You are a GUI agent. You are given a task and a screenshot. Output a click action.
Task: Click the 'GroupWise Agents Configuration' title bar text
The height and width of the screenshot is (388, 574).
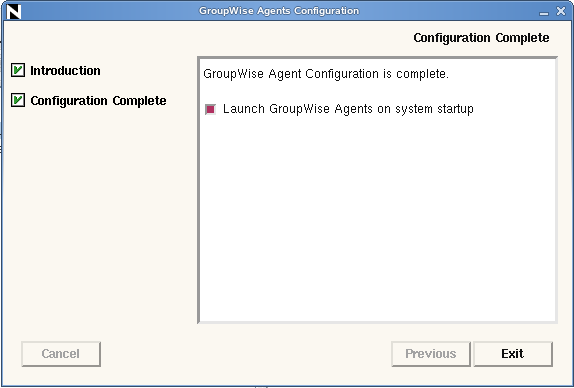tap(279, 11)
